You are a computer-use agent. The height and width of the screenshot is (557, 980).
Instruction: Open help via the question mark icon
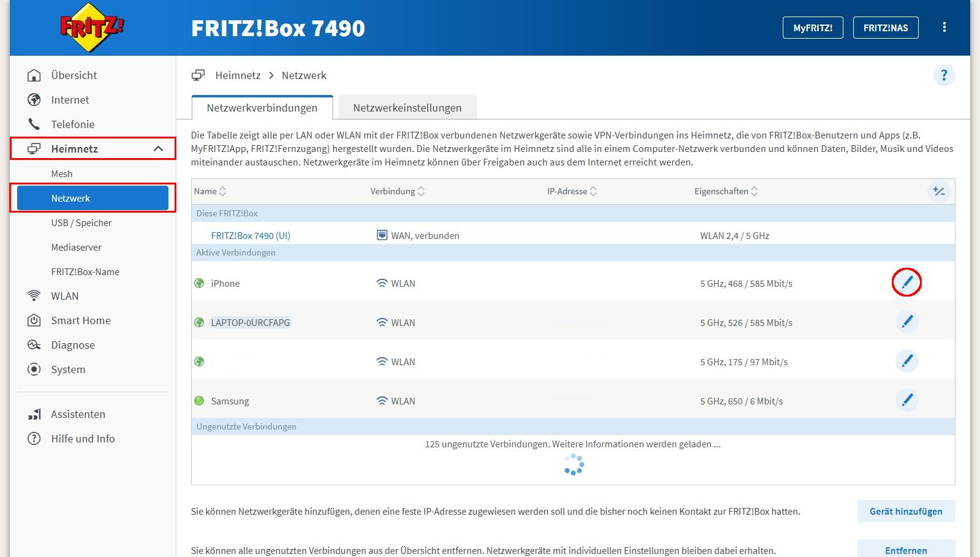coord(944,75)
